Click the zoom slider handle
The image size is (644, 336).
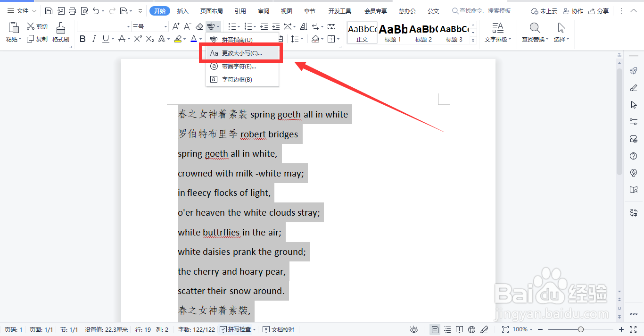(x=581, y=329)
